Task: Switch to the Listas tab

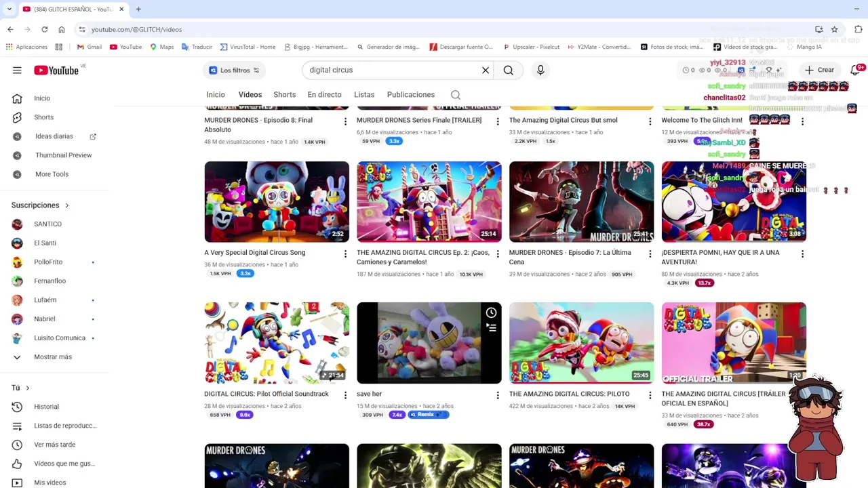Action: [364, 95]
